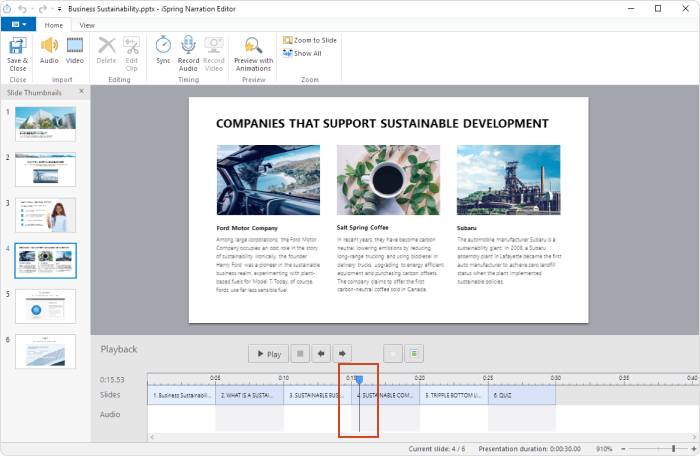Open the blue file menu button
Screen dimensions: 700x456
click(18, 25)
